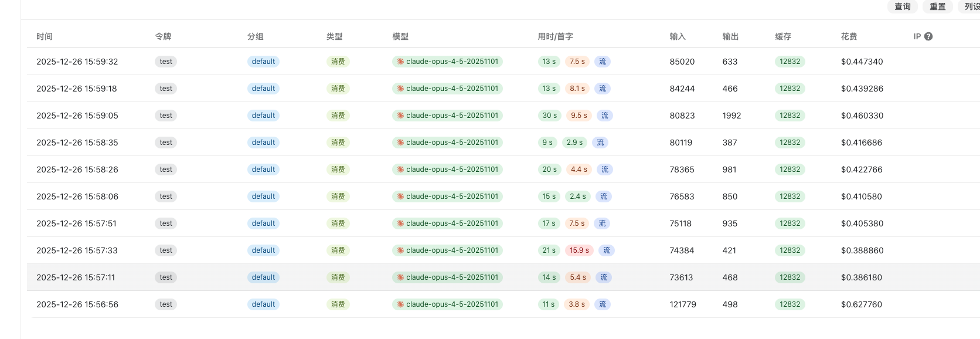Image resolution: width=980 pixels, height=339 pixels.
Task: Click the IP help question-mark icon
Action: coord(928,36)
